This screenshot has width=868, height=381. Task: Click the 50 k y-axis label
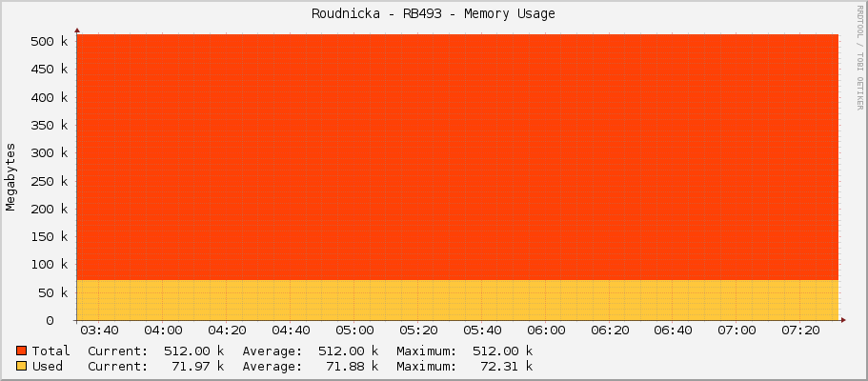(x=54, y=292)
